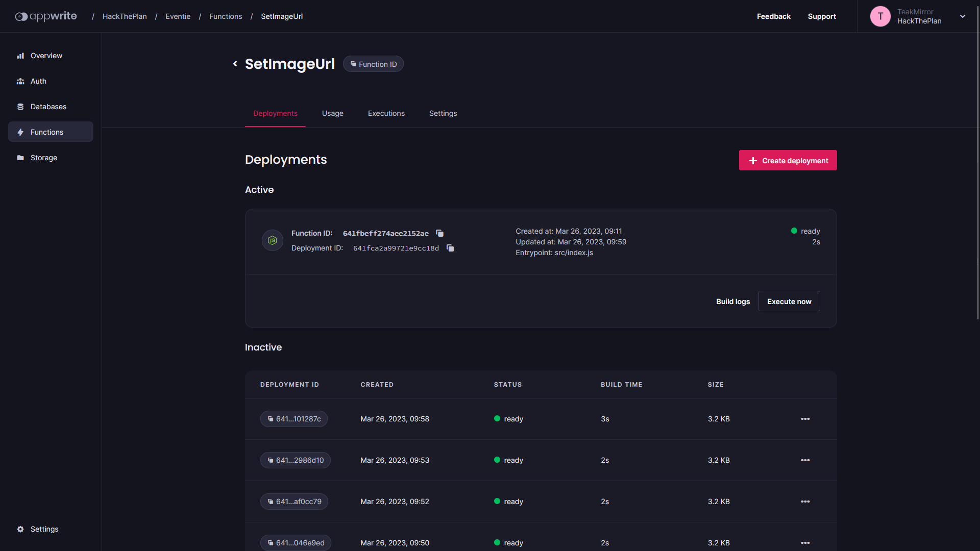
Task: Expand the TeakMirror account dropdown
Action: (962, 16)
